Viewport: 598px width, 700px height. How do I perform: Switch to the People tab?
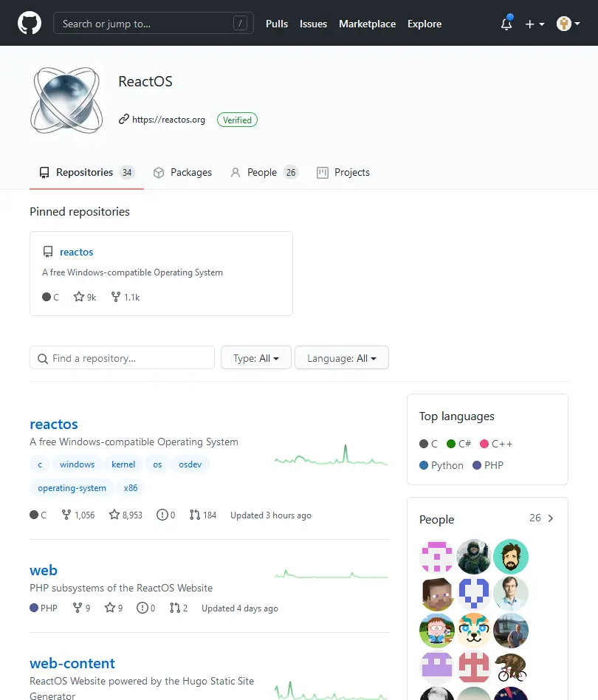[264, 173]
